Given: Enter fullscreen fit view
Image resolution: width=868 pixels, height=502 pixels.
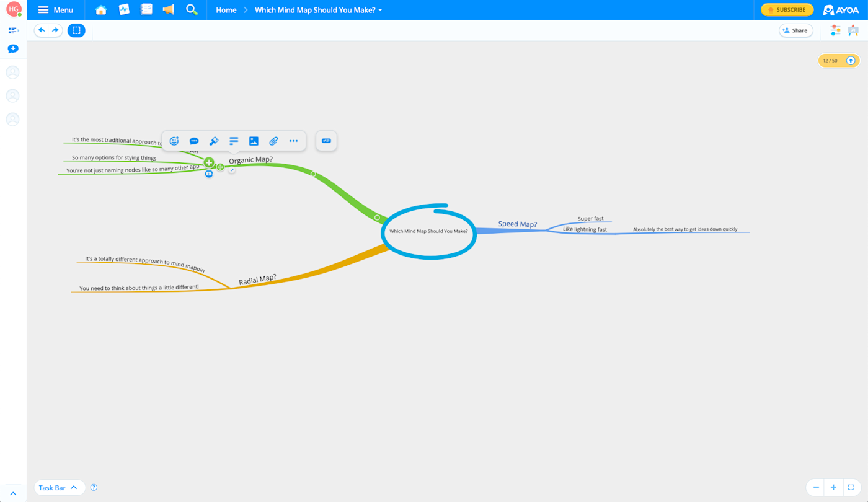Looking at the screenshot, I should point(851,487).
